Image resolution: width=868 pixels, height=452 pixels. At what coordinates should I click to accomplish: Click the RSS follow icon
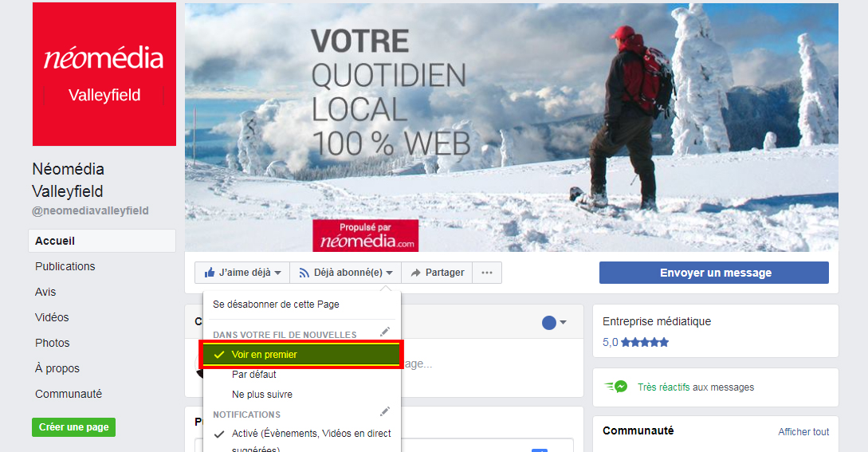pos(304,273)
